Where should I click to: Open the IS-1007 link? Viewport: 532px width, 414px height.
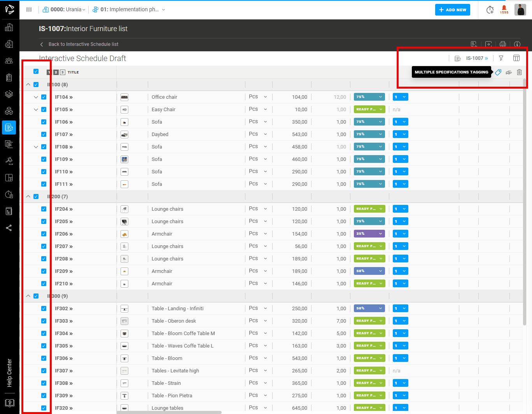pyautogui.click(x=477, y=58)
